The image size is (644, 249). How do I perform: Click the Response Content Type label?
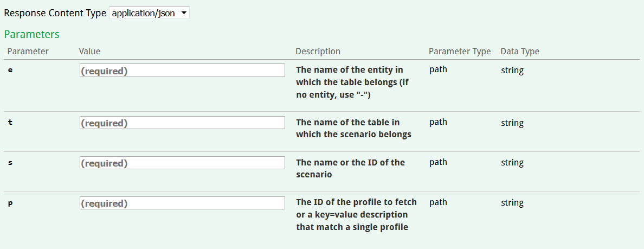tap(55, 13)
